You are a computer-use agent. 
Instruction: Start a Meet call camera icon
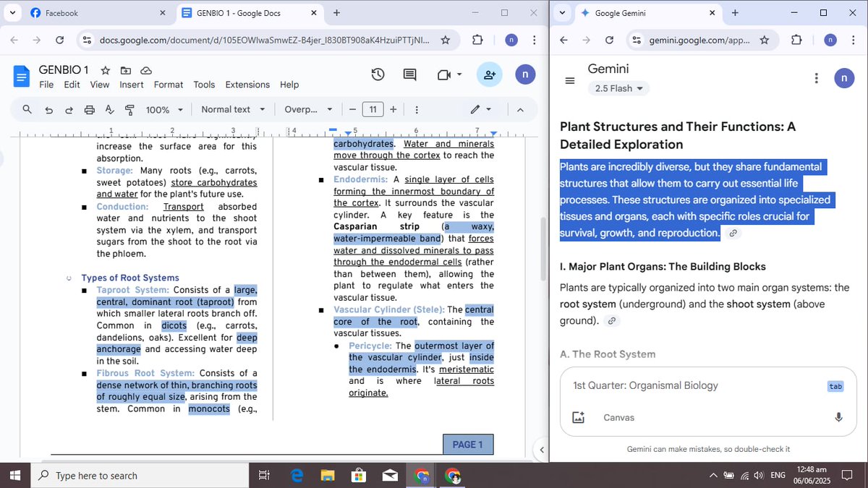point(443,74)
